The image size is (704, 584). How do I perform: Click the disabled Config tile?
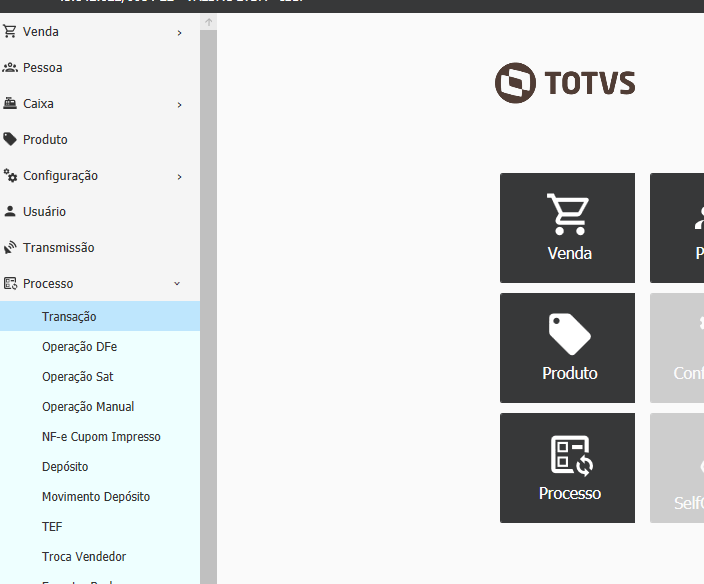[677, 348]
